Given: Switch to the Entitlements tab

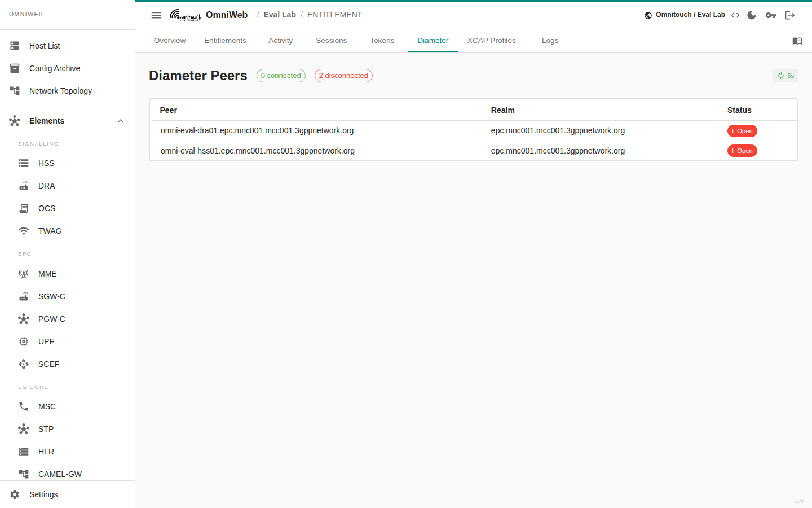Looking at the screenshot, I should pyautogui.click(x=225, y=41).
